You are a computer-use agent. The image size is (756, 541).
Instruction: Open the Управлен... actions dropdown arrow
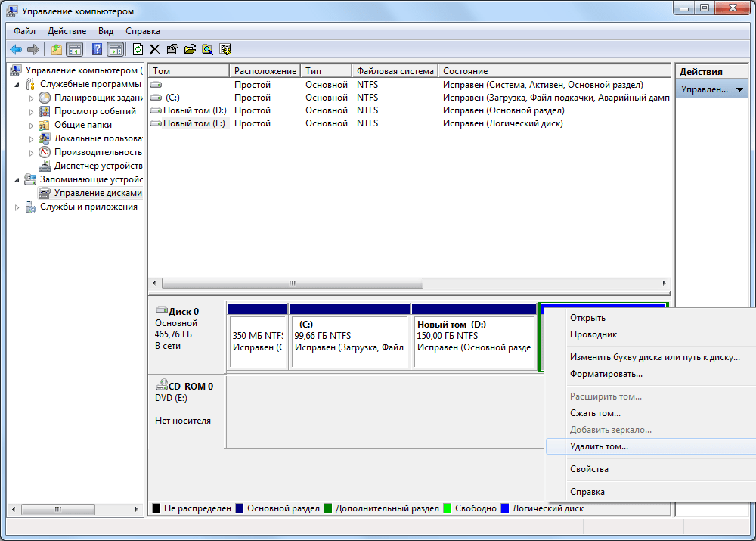[x=739, y=89]
